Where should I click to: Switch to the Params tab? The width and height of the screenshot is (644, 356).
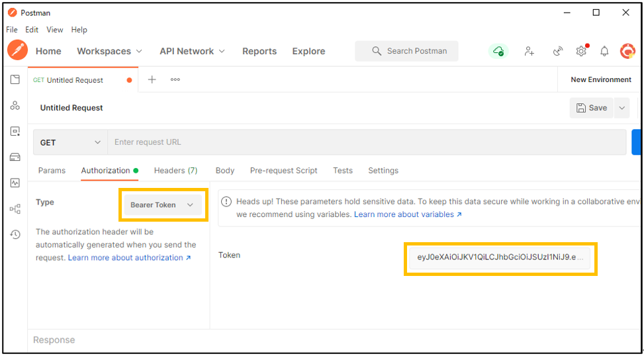[52, 171]
